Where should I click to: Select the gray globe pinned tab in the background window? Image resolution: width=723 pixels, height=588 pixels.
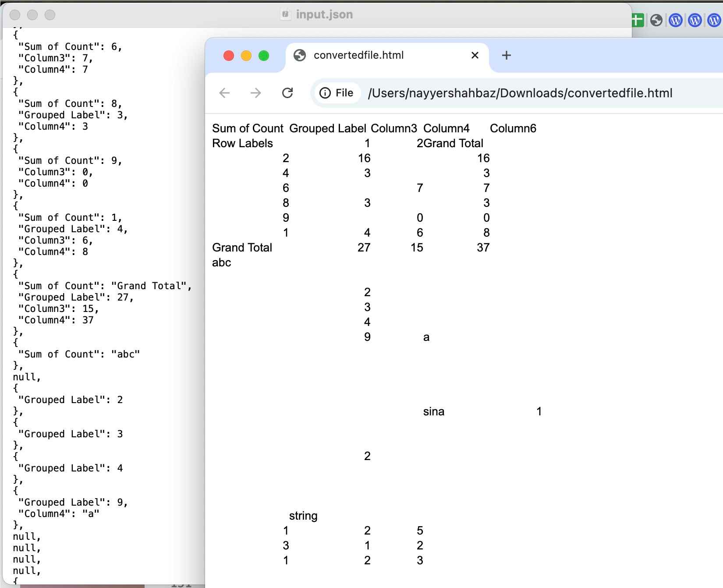click(656, 20)
